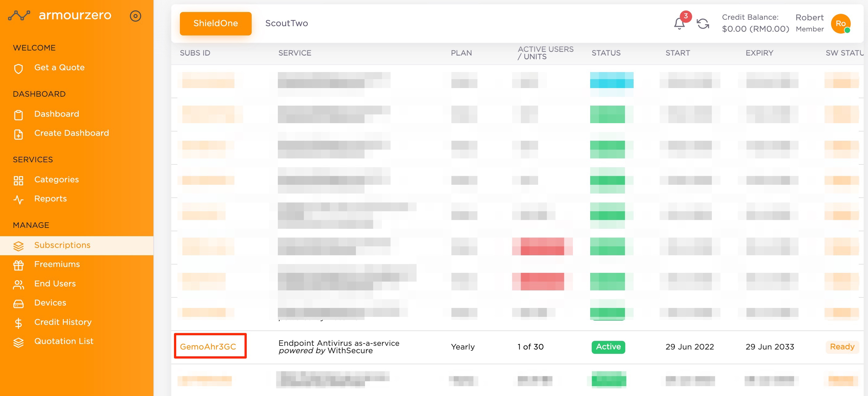Image resolution: width=868 pixels, height=396 pixels.
Task: Click the Dashboard clipboard icon
Action: click(x=18, y=115)
